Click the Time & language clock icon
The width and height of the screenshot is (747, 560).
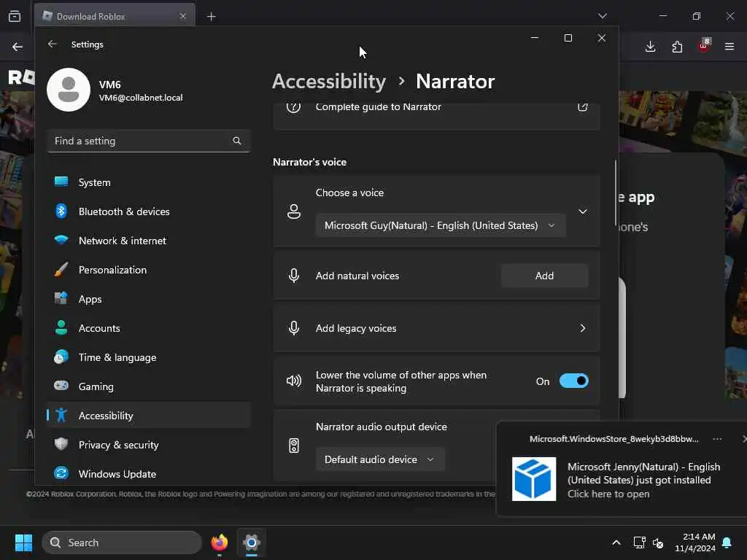61,357
